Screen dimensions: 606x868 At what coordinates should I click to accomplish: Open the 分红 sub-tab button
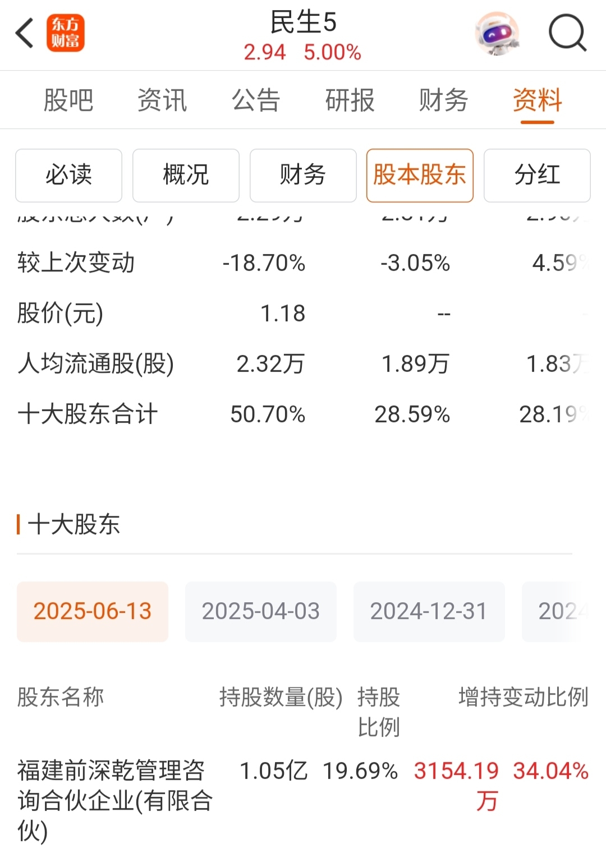(537, 176)
